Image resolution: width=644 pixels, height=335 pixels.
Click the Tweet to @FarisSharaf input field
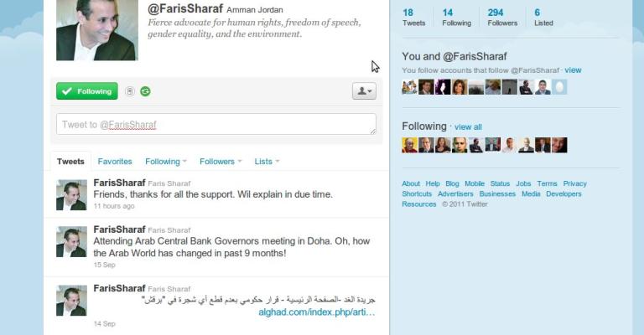pos(216,124)
